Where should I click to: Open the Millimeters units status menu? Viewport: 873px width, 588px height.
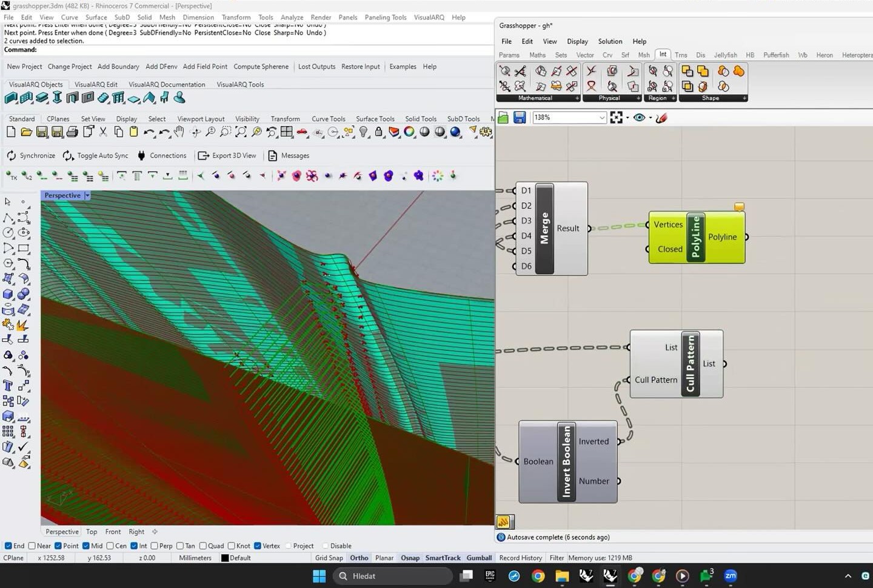(x=195, y=558)
